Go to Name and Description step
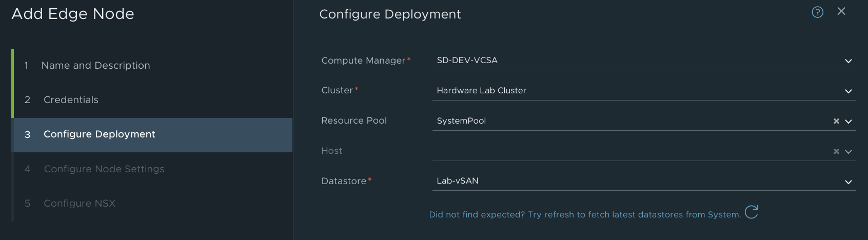This screenshot has height=240, width=868. tap(95, 66)
